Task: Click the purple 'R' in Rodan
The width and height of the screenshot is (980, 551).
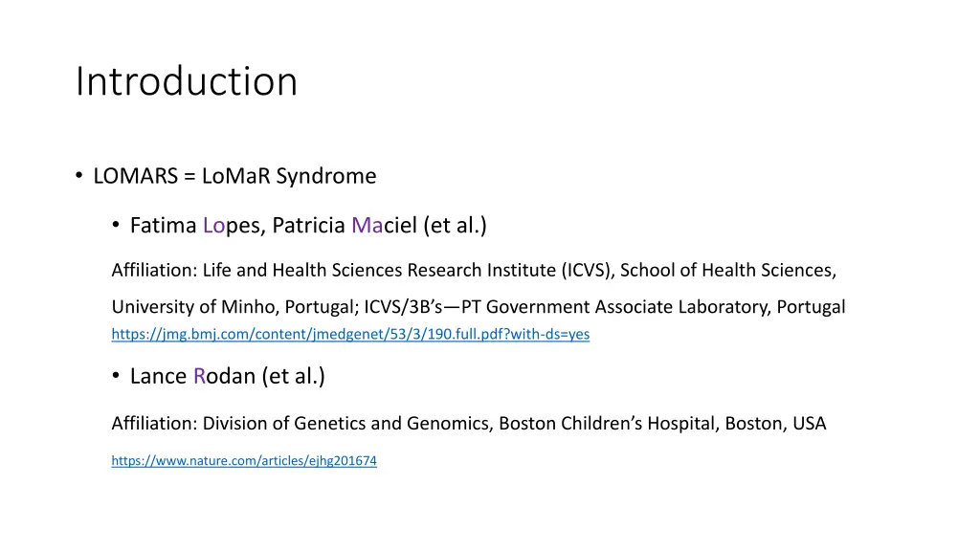Action: pos(199,376)
